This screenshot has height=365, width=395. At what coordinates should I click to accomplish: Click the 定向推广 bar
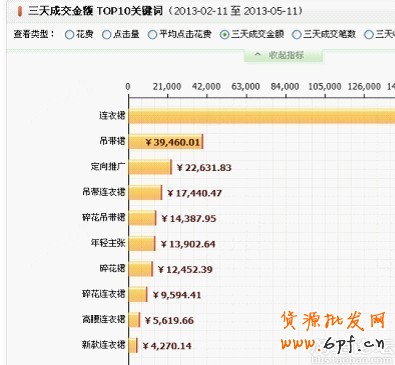(150, 167)
